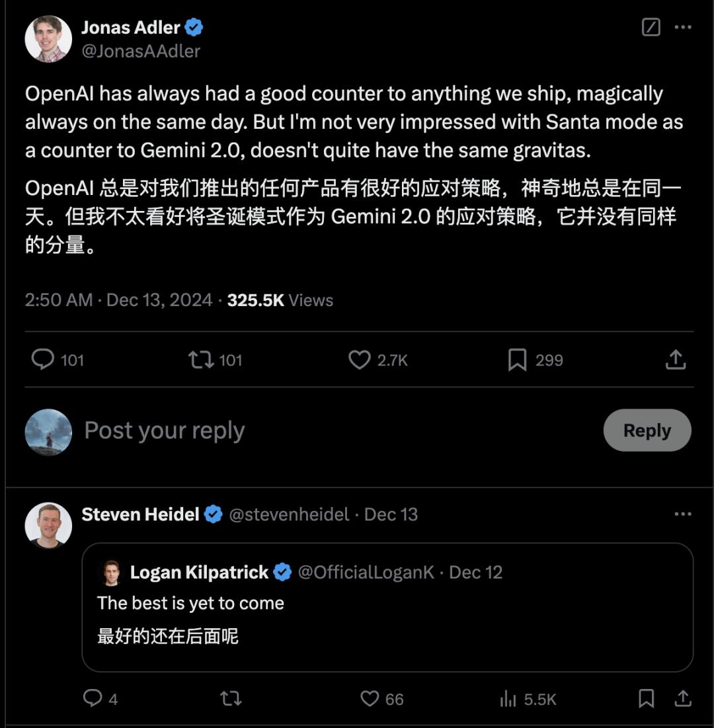Share Steven Heidel's reply
This screenshot has height=728, width=714.
coord(683,698)
